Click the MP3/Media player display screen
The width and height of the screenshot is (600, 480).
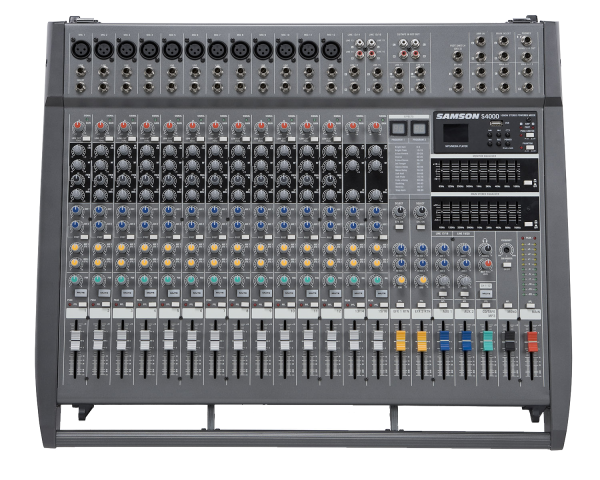455,134
